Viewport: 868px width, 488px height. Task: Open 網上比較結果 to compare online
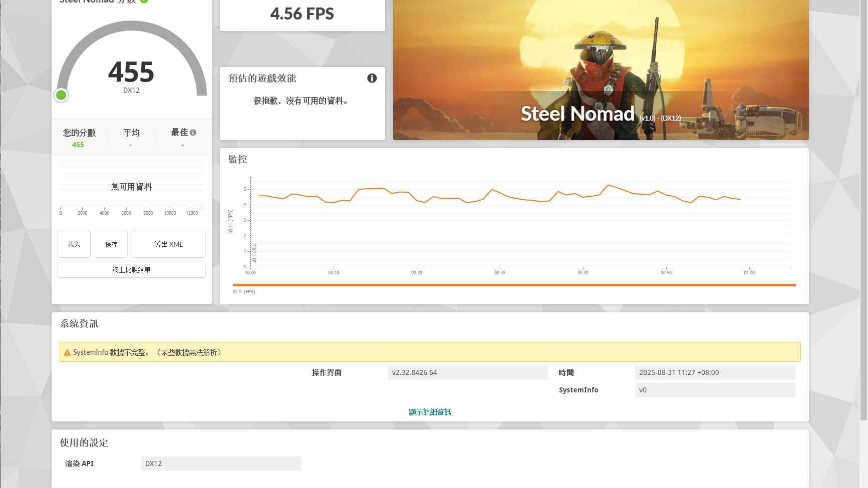point(132,270)
